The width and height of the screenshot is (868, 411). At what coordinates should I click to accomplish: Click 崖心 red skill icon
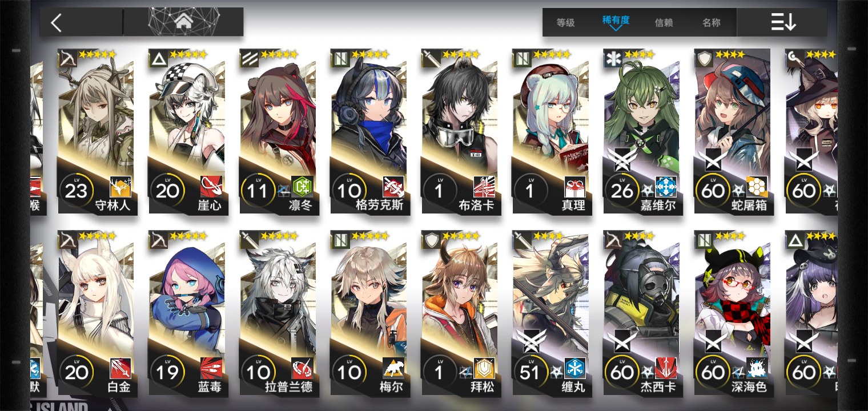click(x=211, y=187)
